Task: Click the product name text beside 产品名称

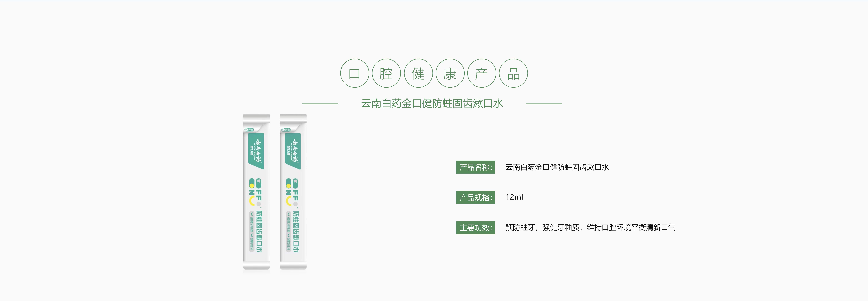Action: coord(557,167)
